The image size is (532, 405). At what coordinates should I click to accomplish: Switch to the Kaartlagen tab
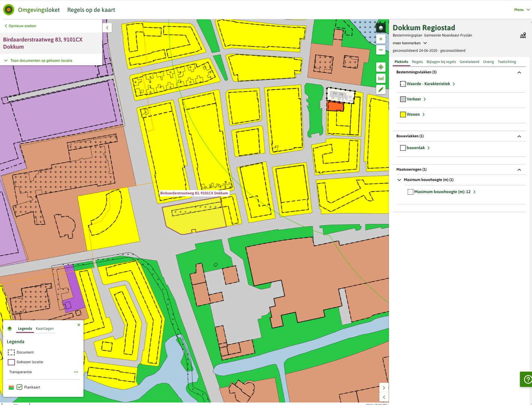[x=45, y=328]
